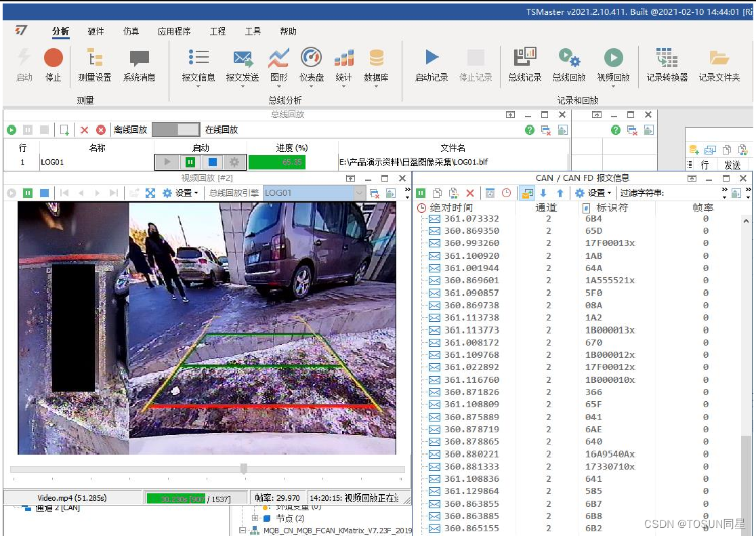This screenshot has width=756, height=536.
Task: Open the 设置 dropdown in the CAN message panel
Action: click(593, 193)
